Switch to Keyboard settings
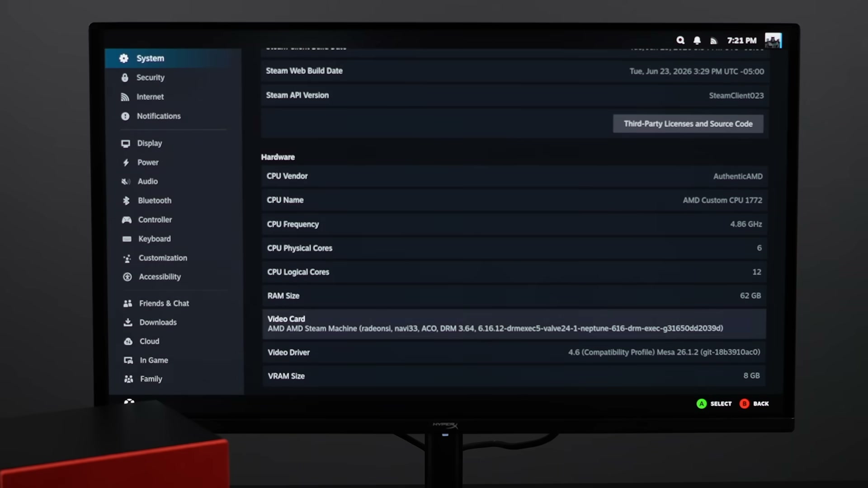The image size is (868, 488). (175, 239)
